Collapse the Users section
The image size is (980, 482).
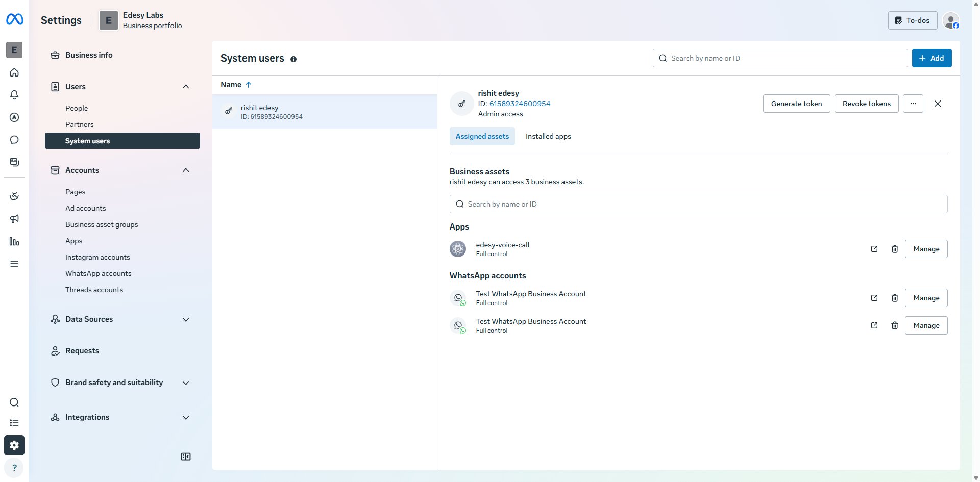click(186, 87)
